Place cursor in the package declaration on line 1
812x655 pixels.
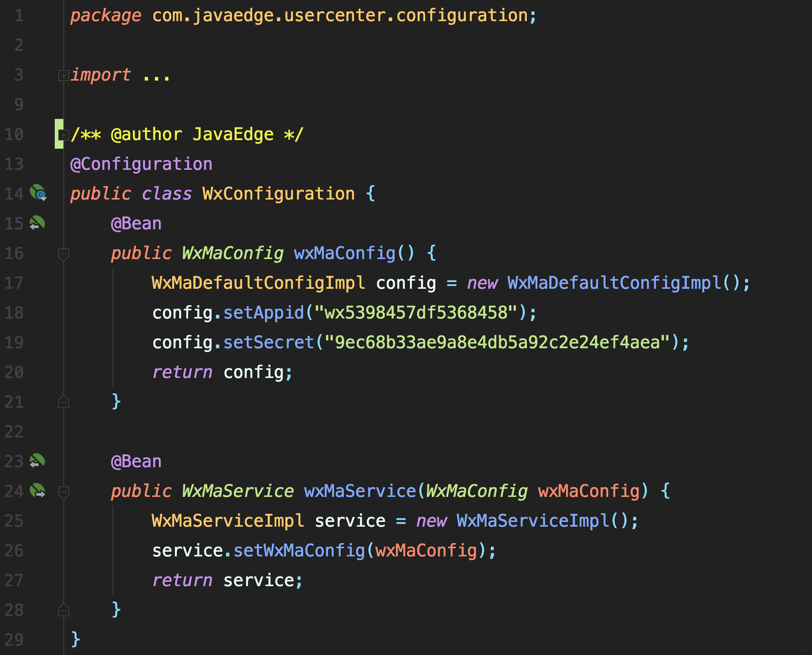coord(340,16)
